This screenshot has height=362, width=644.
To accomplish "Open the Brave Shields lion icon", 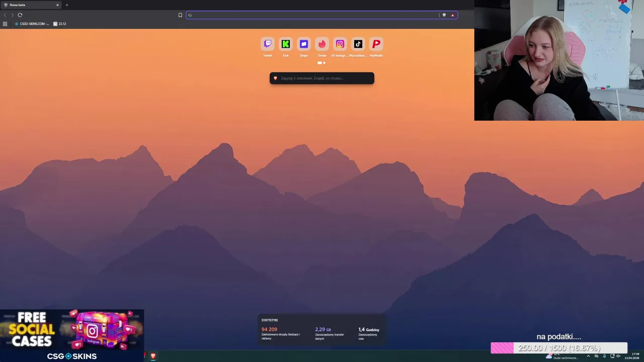I will (444, 15).
